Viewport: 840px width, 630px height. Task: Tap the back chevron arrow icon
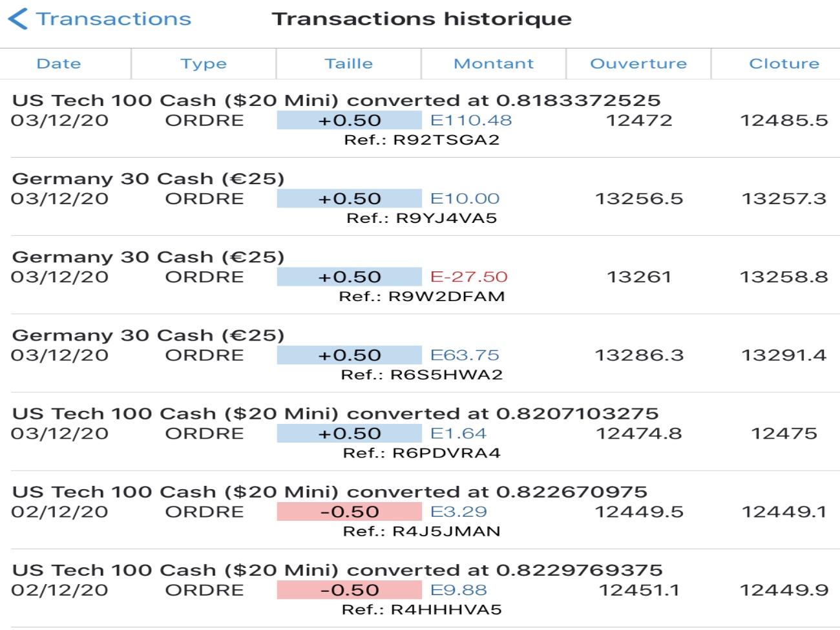click(18, 19)
